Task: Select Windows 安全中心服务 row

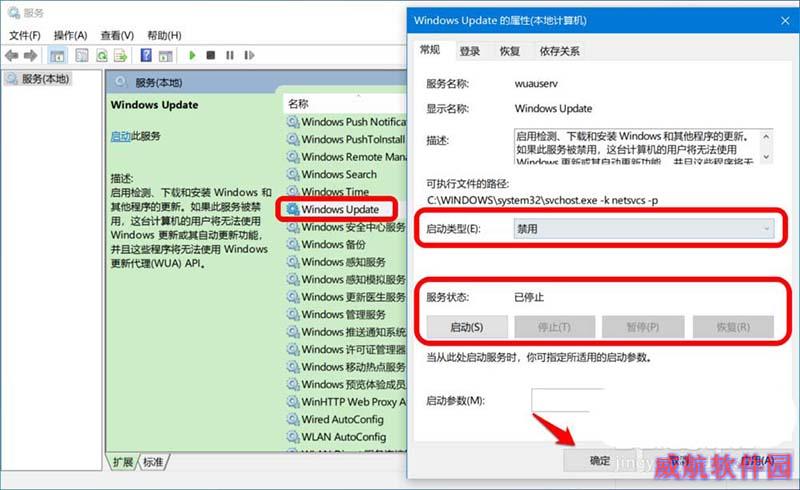Action: pos(346,227)
